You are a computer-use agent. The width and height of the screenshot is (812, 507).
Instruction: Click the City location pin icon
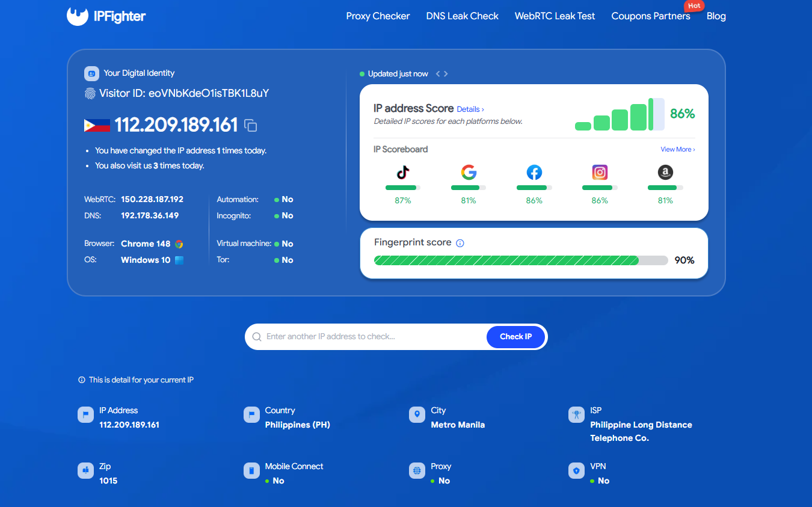417,415
